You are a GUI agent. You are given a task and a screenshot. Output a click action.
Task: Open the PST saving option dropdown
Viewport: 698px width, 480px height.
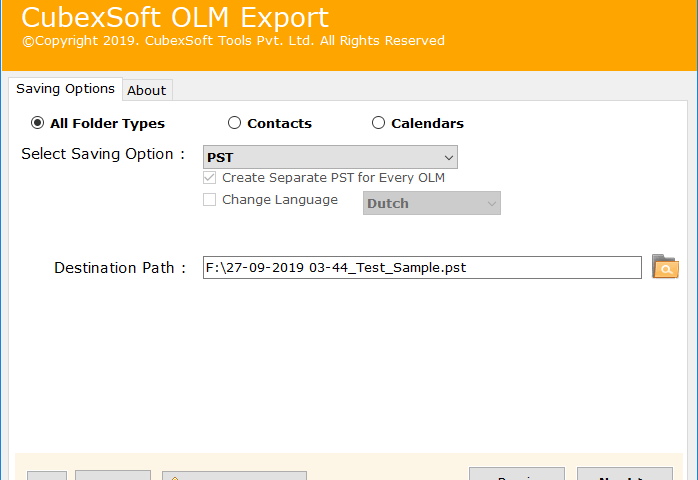[330, 157]
